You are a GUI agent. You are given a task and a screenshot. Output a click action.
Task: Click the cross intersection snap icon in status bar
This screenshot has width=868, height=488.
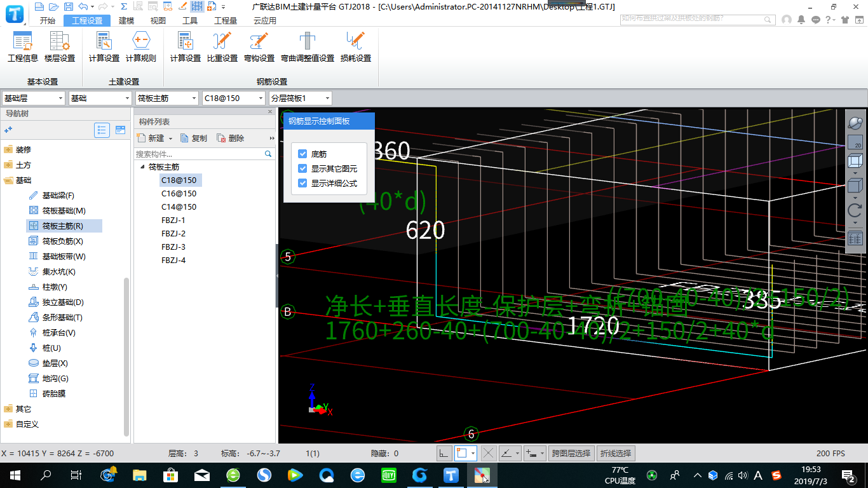488,453
